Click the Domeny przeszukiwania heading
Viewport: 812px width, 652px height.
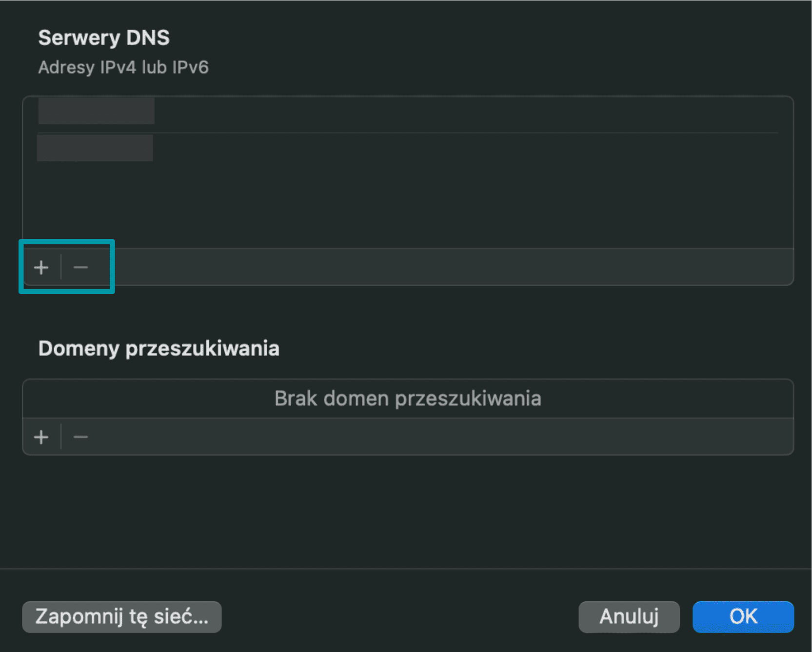click(159, 349)
